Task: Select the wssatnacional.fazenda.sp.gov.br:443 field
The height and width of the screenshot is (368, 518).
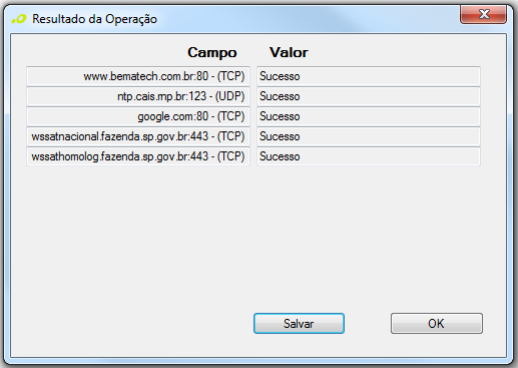Action: [138, 136]
